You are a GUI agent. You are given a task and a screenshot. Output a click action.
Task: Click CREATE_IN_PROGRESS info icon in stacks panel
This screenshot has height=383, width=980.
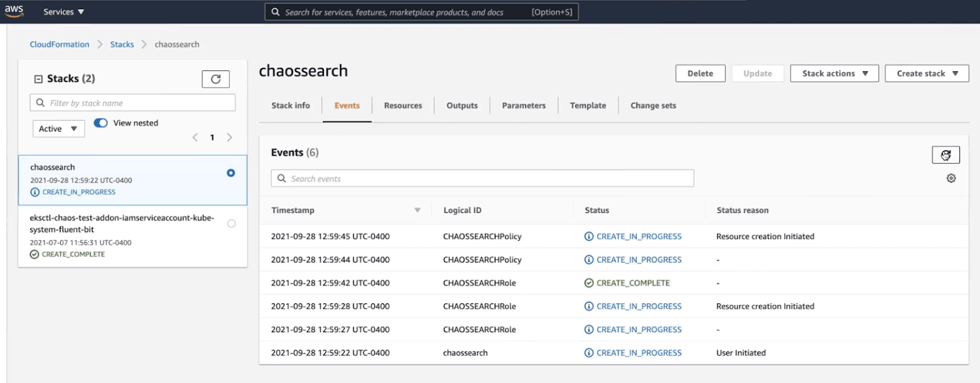34,192
